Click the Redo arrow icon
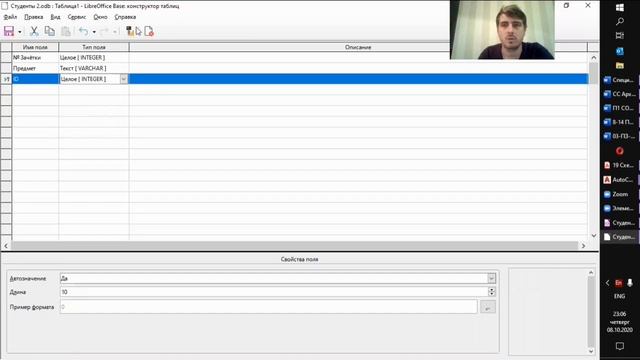Image resolution: width=640 pixels, height=360 pixels. tap(104, 31)
